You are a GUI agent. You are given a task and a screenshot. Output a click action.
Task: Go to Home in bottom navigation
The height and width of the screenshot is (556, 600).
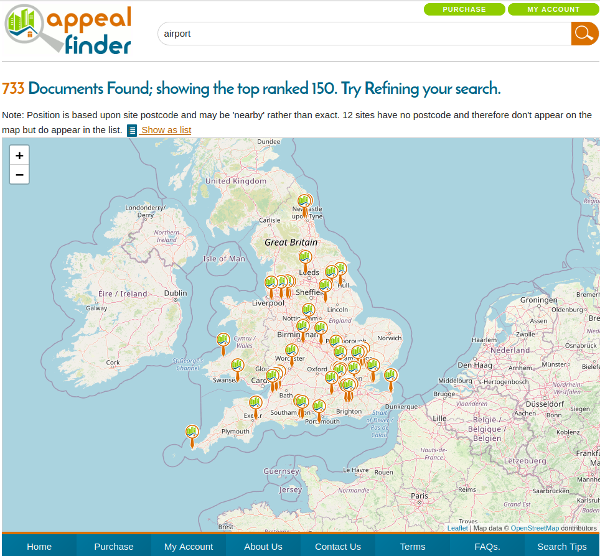coord(39,546)
